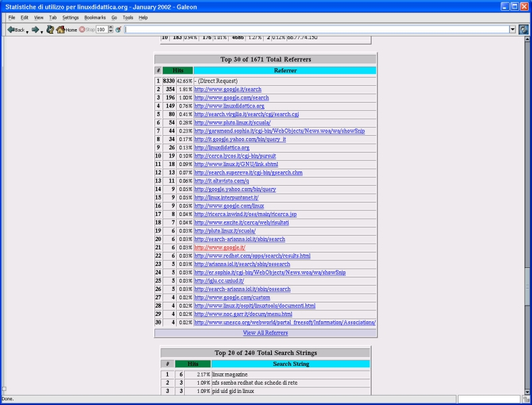Open the File menu
Viewport: 532px width, 405px height.
point(11,18)
